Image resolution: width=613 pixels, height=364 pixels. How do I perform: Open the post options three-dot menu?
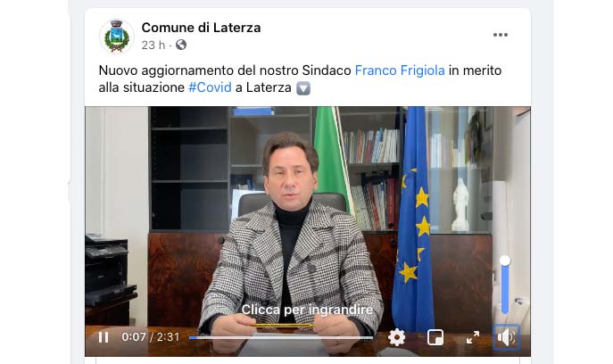click(x=500, y=35)
